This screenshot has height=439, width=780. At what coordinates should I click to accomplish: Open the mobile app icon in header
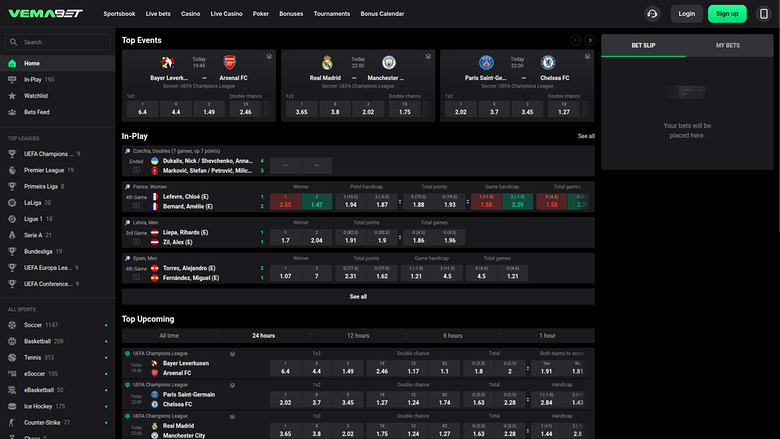point(764,13)
